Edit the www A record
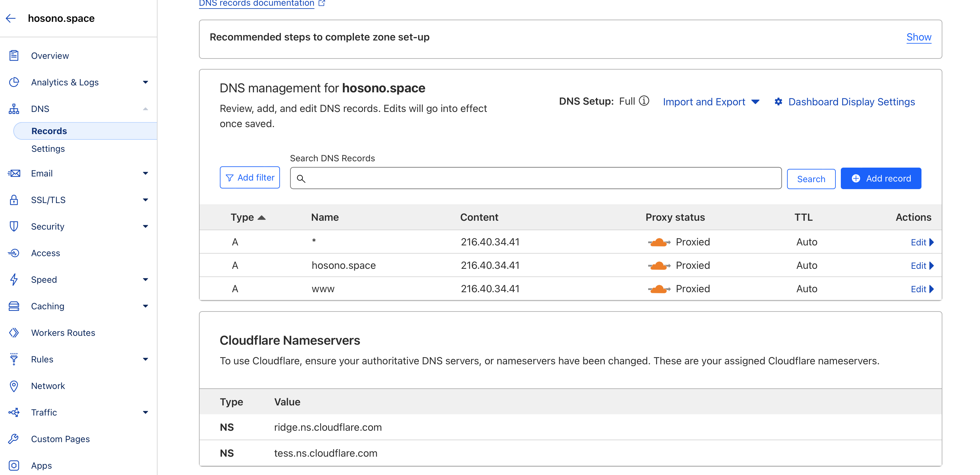This screenshot has height=475, width=980. tap(922, 289)
